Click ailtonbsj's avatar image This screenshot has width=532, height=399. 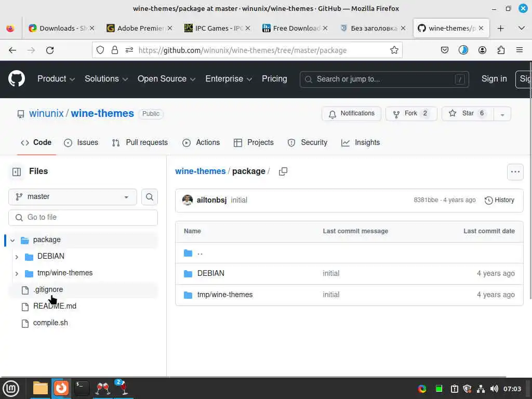pyautogui.click(x=187, y=200)
